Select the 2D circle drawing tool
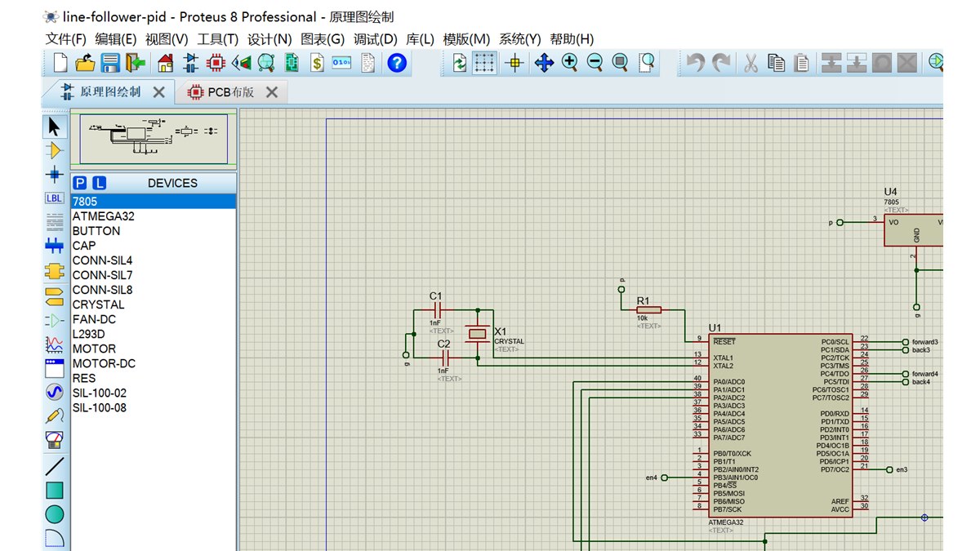 coord(54,514)
